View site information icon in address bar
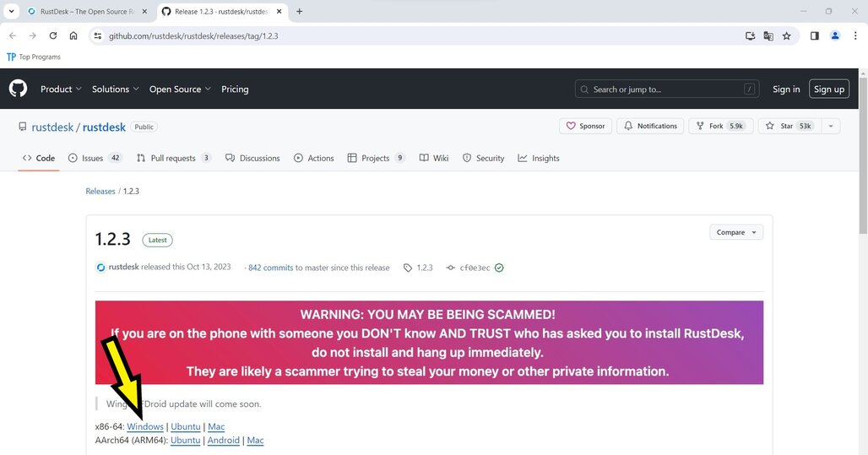The image size is (868, 455). tap(97, 36)
